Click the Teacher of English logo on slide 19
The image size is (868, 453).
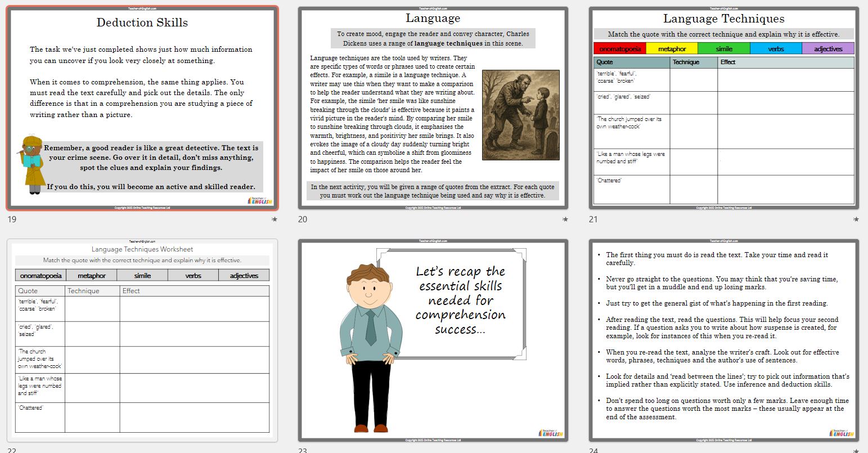260,201
